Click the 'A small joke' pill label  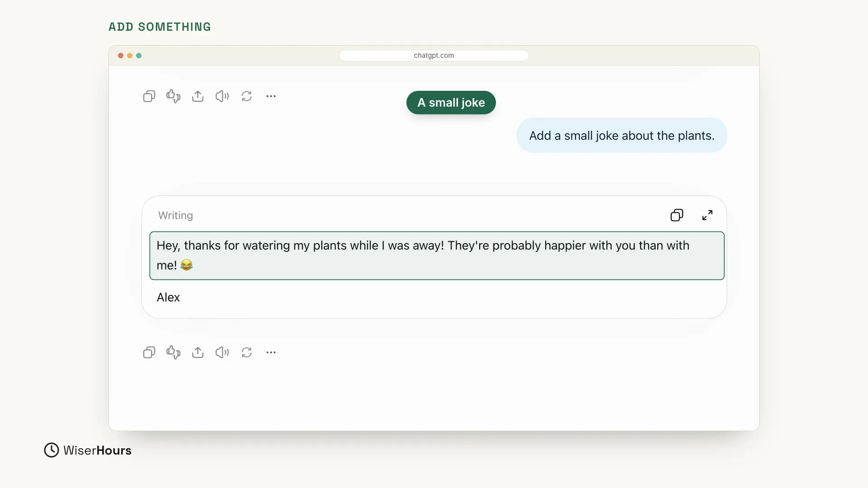point(451,103)
